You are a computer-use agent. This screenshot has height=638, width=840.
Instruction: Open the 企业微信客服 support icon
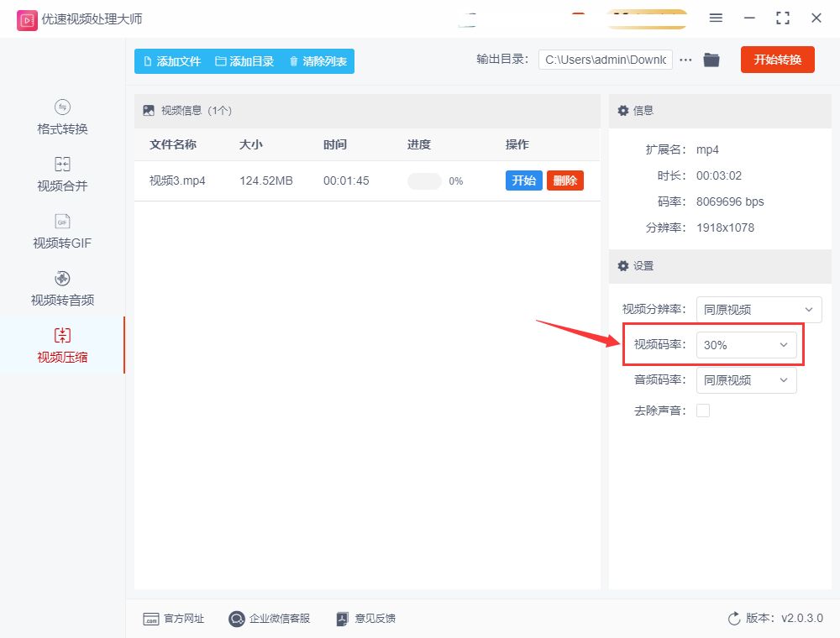coord(236,619)
